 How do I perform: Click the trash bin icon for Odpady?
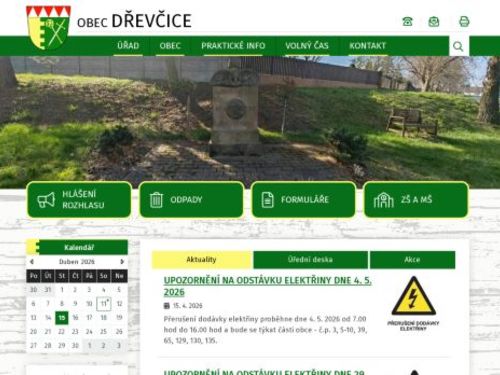pyautogui.click(x=156, y=200)
